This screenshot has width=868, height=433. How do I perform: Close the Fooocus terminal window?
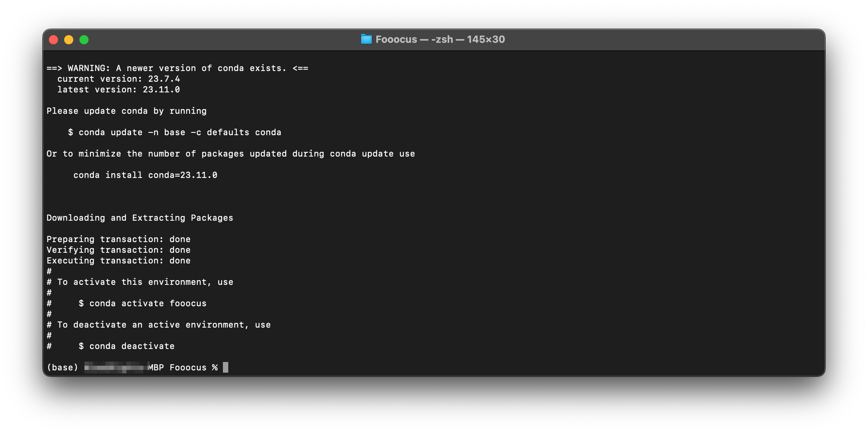click(53, 40)
